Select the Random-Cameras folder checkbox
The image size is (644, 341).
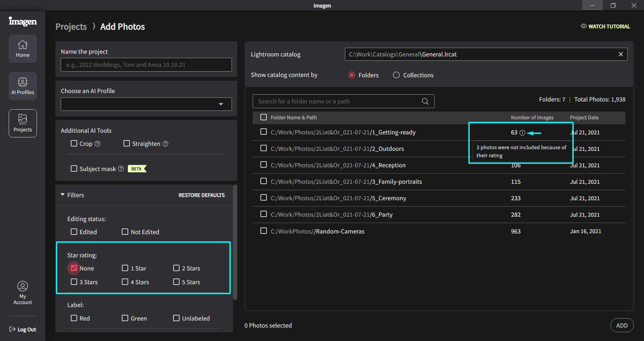[x=264, y=231]
